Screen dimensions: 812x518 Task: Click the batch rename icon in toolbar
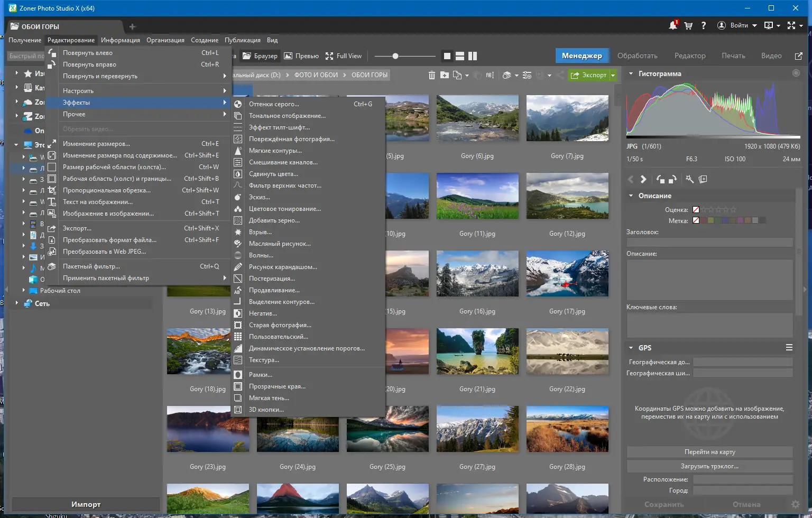point(490,75)
